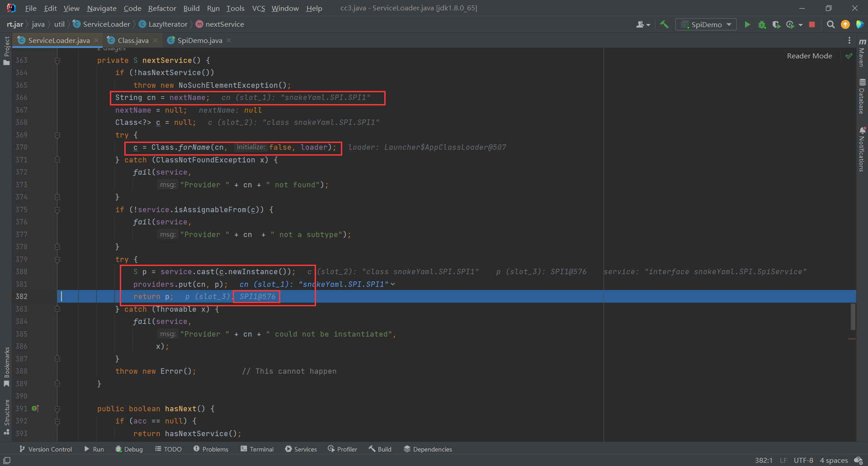Open the Notifications tool window
This screenshot has width=868, height=466.
click(862, 149)
